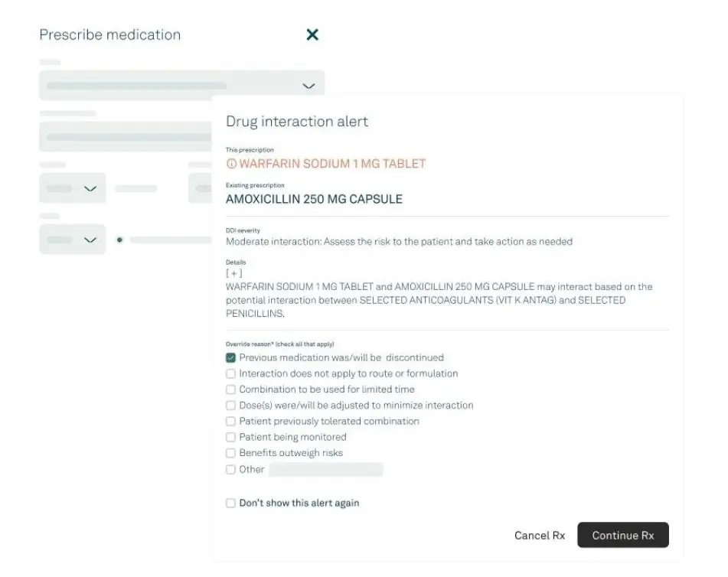Enable 'Benefits outweigh risks'
This screenshot has height=577, width=728.
click(x=230, y=453)
